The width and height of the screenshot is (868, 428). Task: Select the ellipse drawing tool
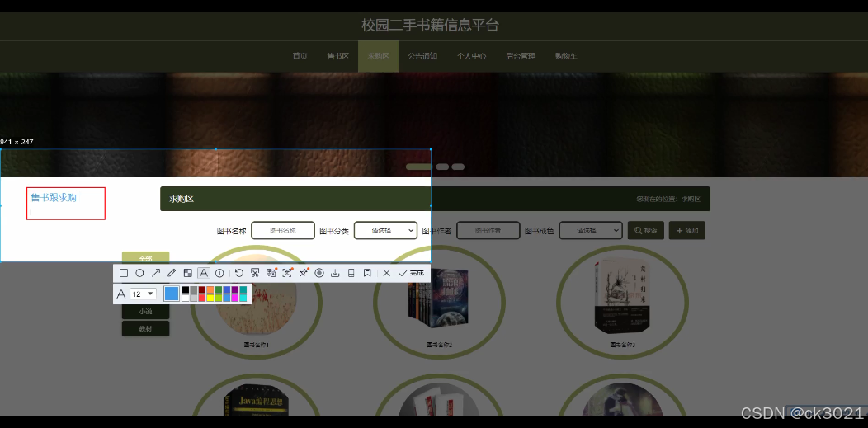pyautogui.click(x=139, y=273)
